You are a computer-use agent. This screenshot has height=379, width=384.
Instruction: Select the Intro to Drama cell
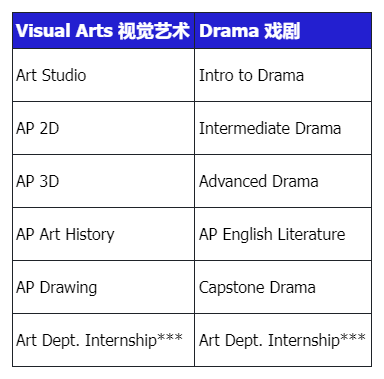(283, 75)
